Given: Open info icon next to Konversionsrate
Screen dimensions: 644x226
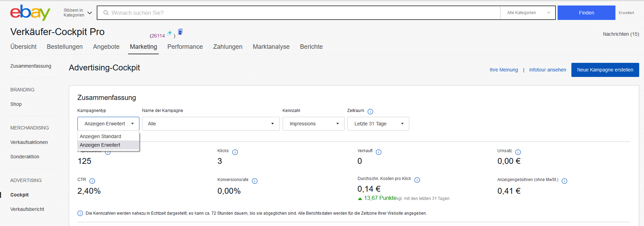Looking at the screenshot, I should 255,181.
